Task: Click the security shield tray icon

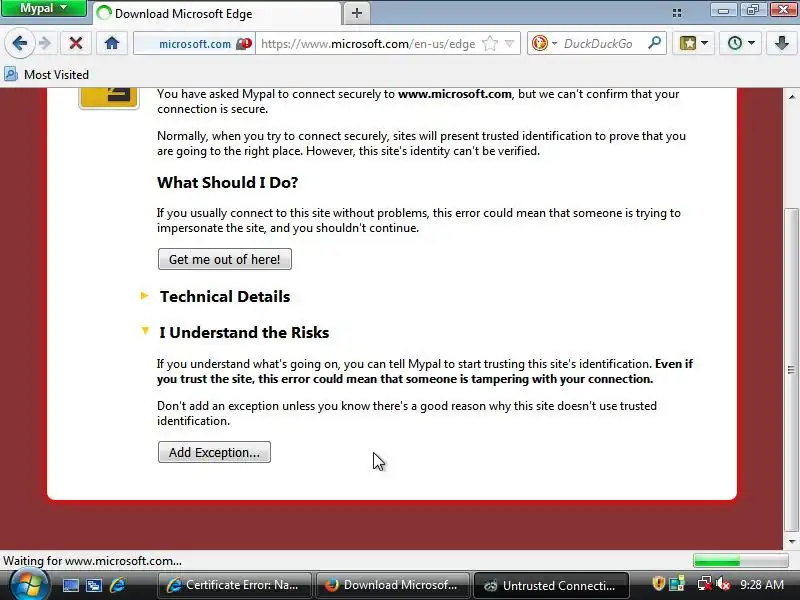Action: [658, 584]
